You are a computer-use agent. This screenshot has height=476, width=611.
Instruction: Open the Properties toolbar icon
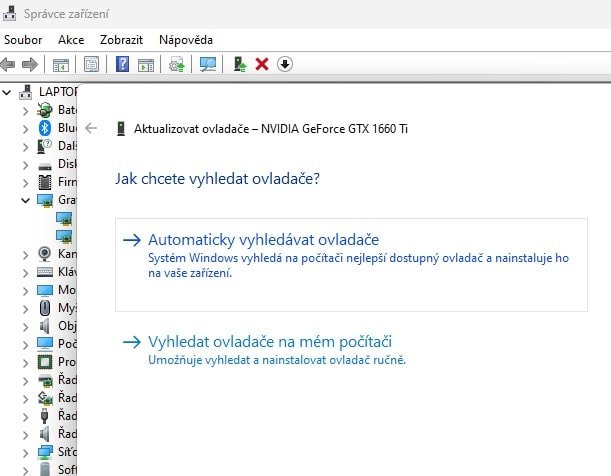pyautogui.click(x=92, y=64)
